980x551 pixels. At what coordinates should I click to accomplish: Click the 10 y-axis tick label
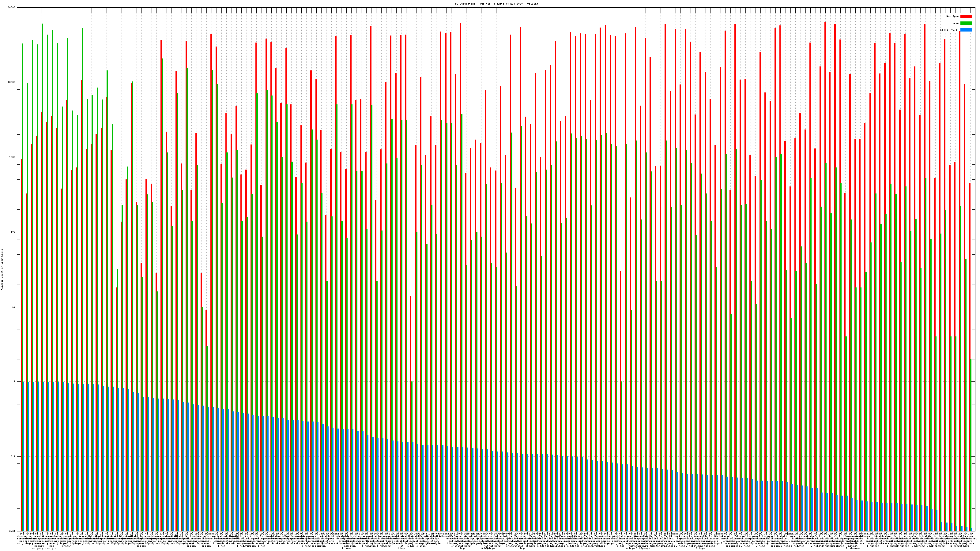(14, 307)
